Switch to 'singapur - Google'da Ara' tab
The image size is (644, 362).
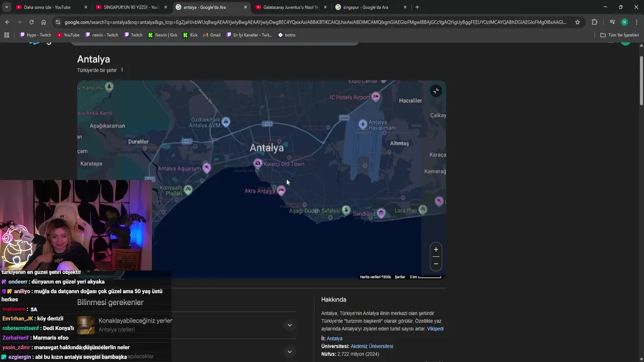tap(370, 7)
